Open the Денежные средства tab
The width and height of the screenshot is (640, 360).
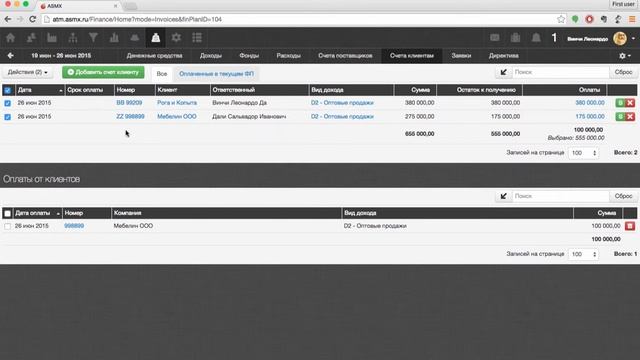click(154, 56)
